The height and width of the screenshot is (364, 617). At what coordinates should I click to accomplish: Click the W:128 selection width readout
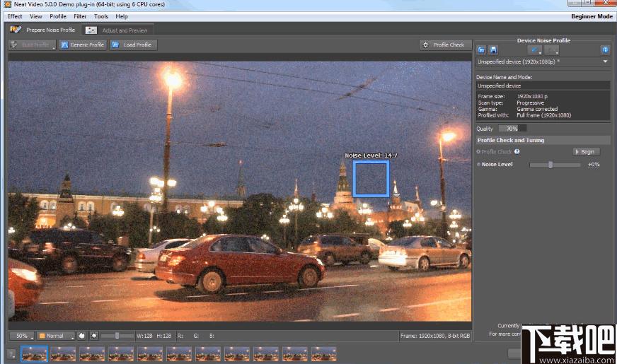coord(144,336)
